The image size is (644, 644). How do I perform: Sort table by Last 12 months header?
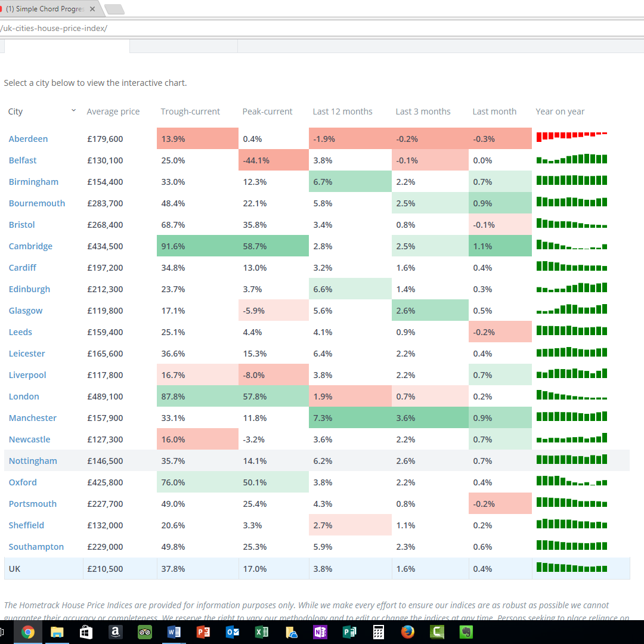coord(342,112)
